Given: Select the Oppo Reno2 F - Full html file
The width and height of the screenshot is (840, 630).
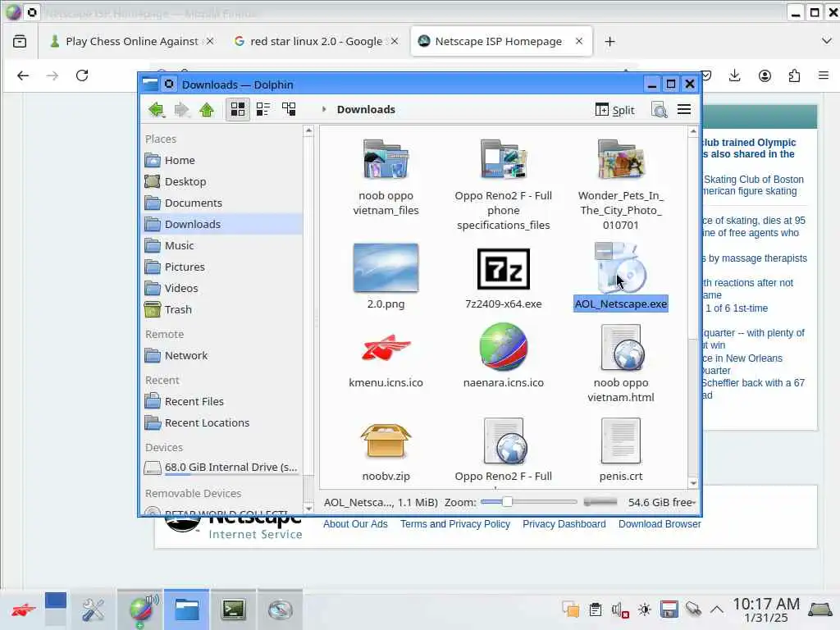Looking at the screenshot, I should tap(503, 450).
